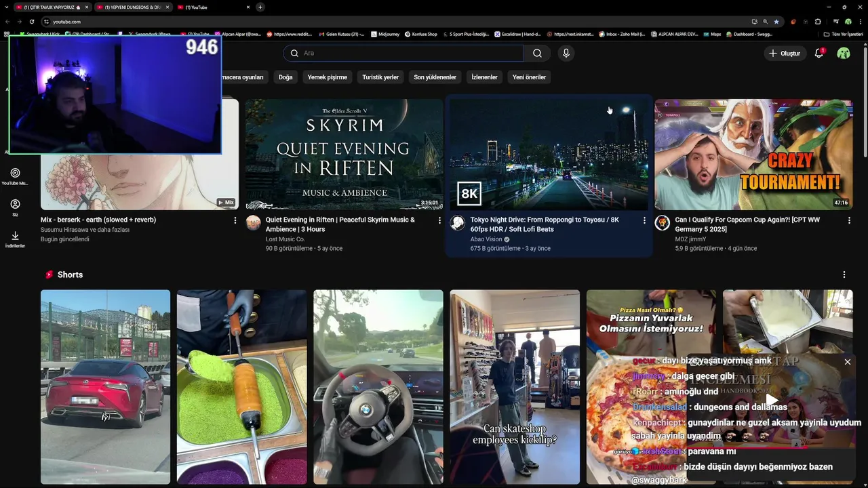Click the YouTube search magnifier button
Viewport: 868px width, 488px height.
[537, 53]
